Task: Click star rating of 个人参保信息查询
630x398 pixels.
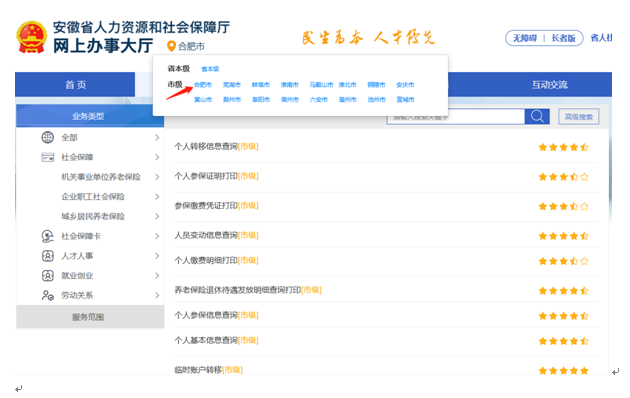Action: (x=563, y=316)
